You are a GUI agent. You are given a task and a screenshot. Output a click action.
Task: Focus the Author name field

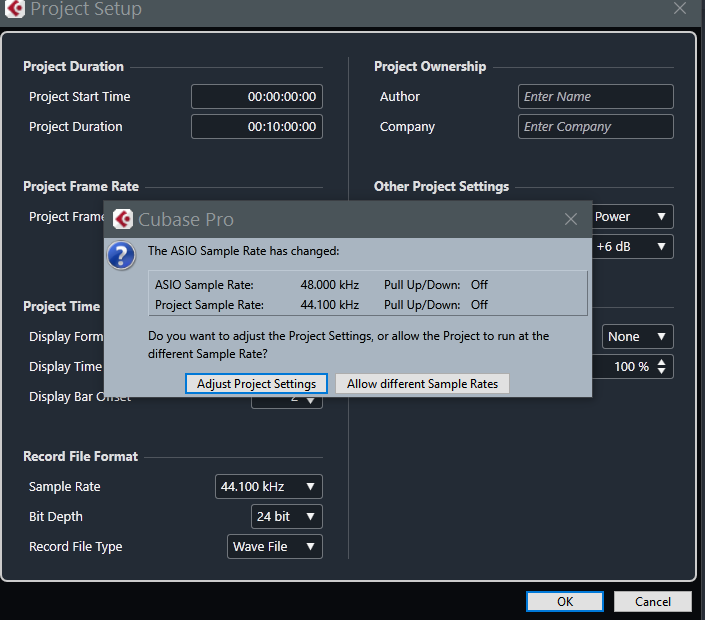(x=595, y=96)
